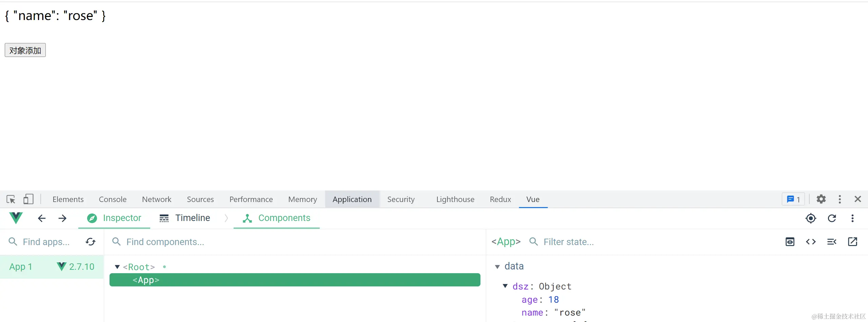Click select component in page target icon
The image size is (868, 322).
tap(811, 218)
